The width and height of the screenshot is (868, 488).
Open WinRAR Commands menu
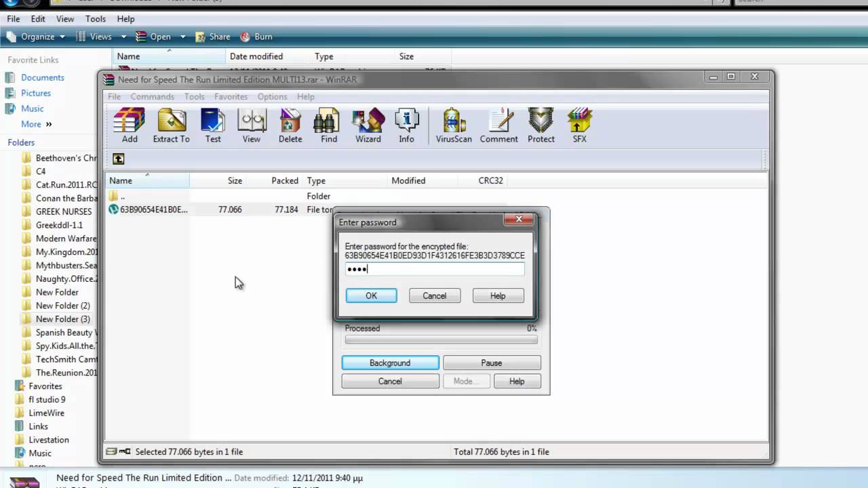click(152, 97)
